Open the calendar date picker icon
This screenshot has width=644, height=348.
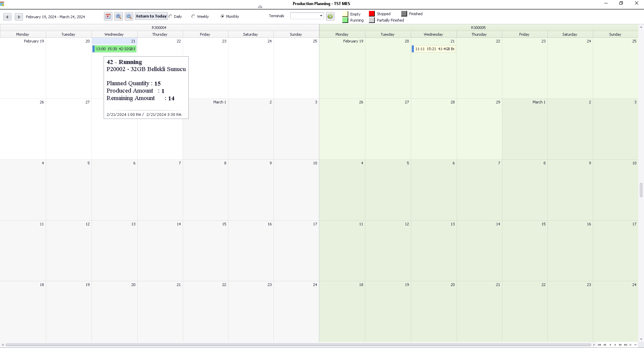click(108, 17)
